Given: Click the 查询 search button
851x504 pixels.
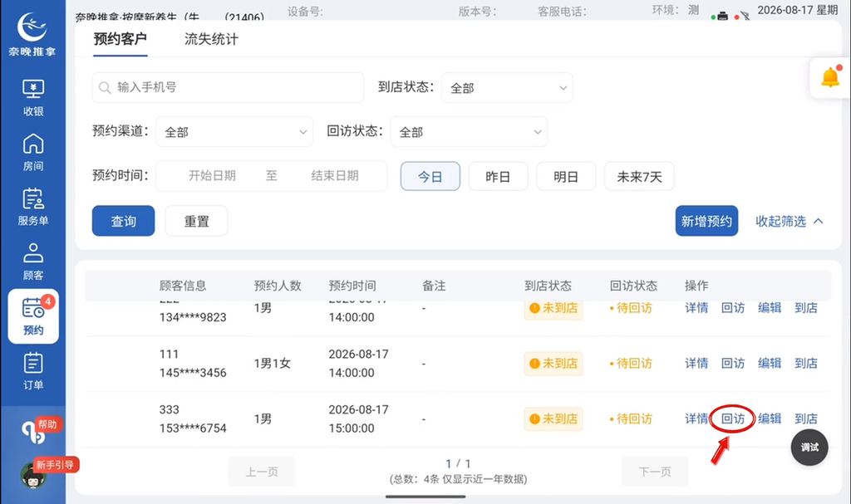Looking at the screenshot, I should coord(123,221).
